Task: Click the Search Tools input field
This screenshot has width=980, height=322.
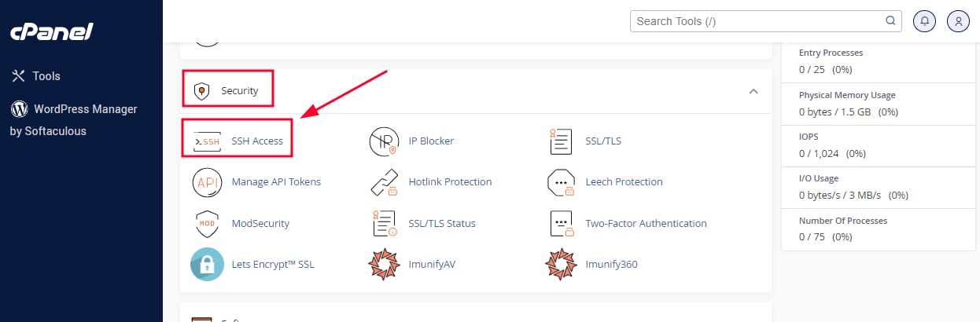Action: tap(765, 21)
